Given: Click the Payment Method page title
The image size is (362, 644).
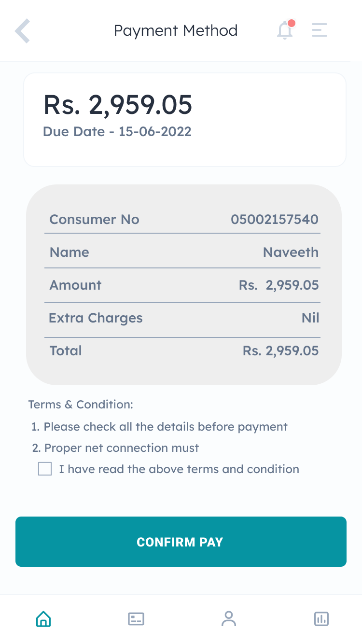Looking at the screenshot, I should click(176, 30).
